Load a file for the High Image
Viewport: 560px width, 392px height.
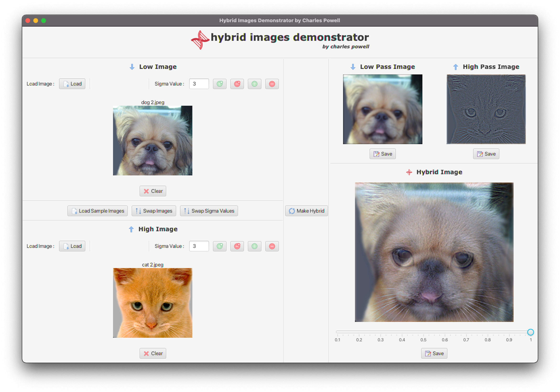tap(72, 246)
